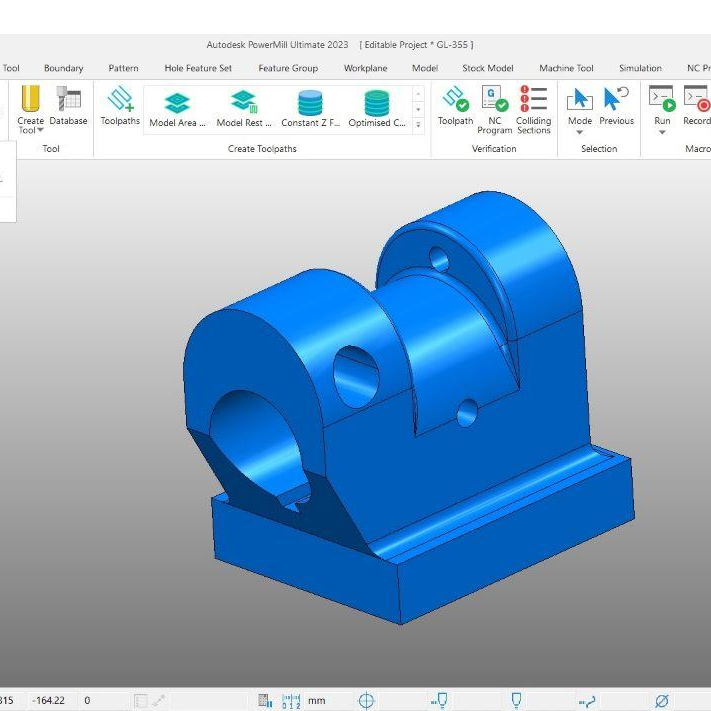The width and height of the screenshot is (711, 711).
Task: Run Toolpath verification
Action: (x=455, y=106)
